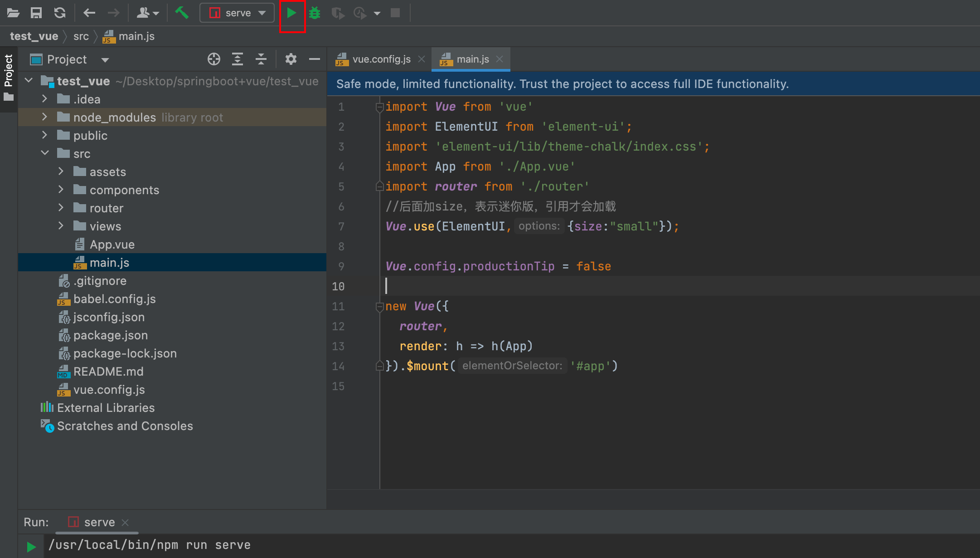Click the Synchronize reload icon

[x=60, y=13]
